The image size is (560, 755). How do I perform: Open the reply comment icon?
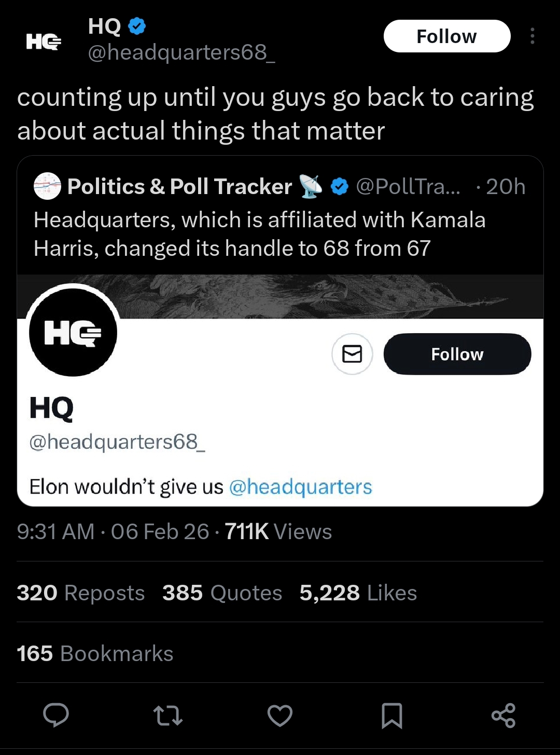tap(56, 715)
